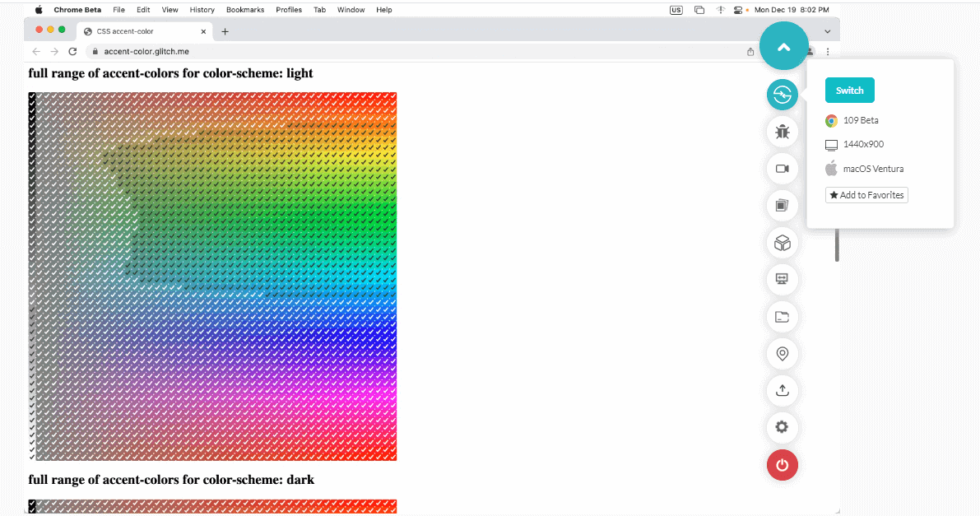
Task: Change screen resolution via the monitor icon
Action: coord(782,280)
